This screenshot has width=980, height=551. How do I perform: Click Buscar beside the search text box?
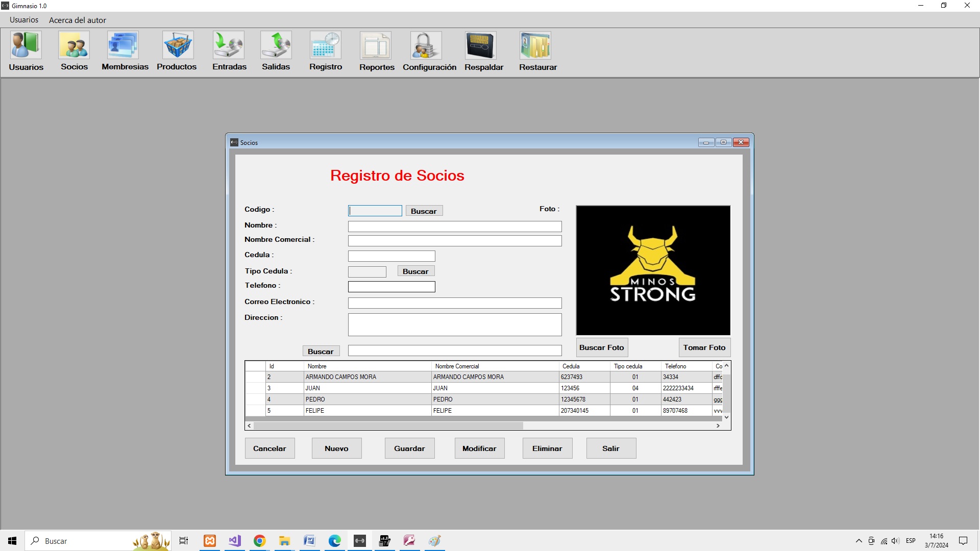[321, 352]
